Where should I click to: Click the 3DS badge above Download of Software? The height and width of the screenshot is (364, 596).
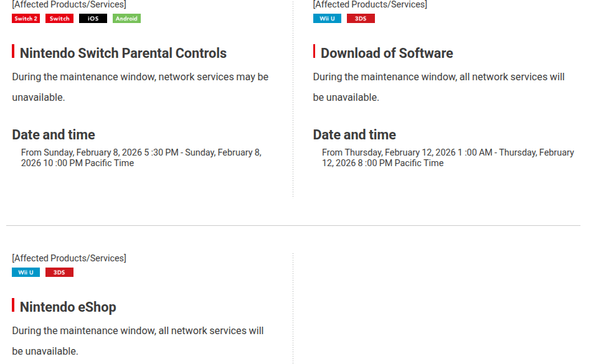361,19
